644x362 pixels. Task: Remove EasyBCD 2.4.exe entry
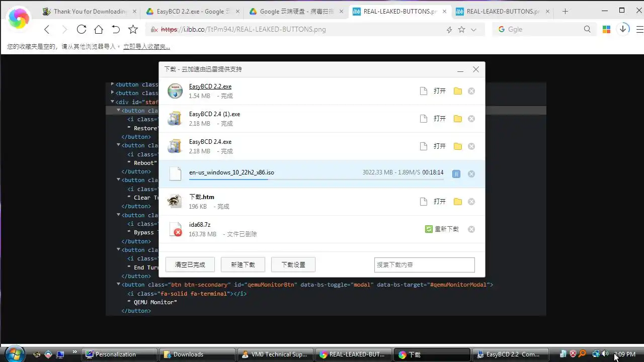point(471,146)
